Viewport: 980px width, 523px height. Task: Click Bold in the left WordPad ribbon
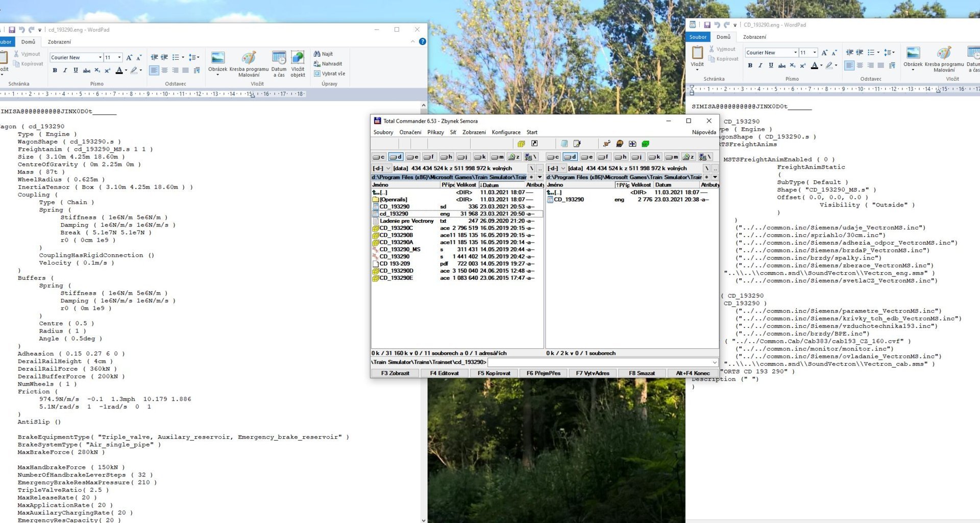point(55,70)
